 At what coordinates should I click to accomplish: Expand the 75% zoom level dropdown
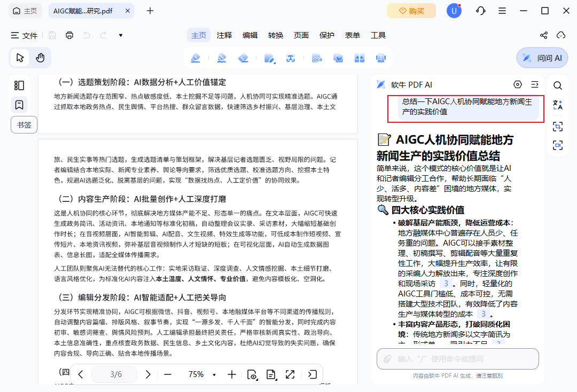click(214, 375)
